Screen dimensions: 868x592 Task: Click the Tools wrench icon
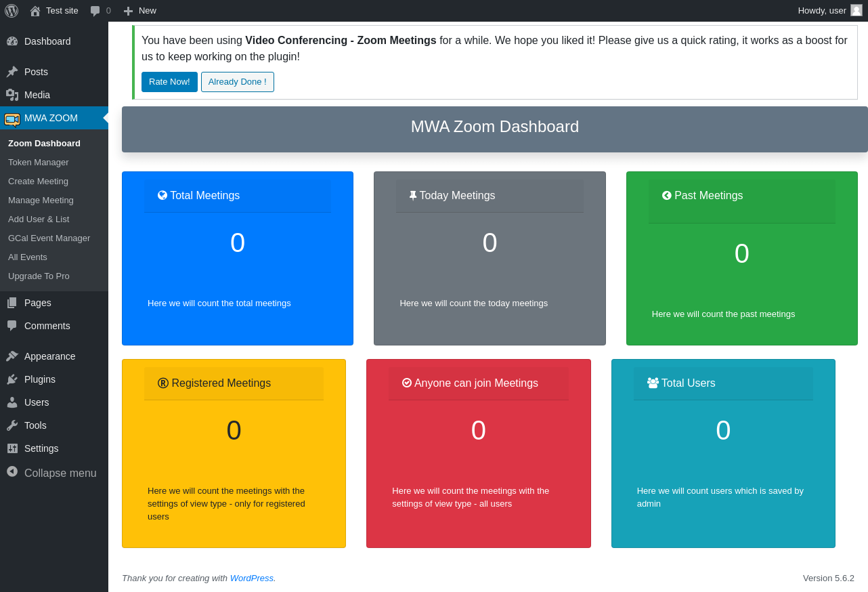(12, 425)
